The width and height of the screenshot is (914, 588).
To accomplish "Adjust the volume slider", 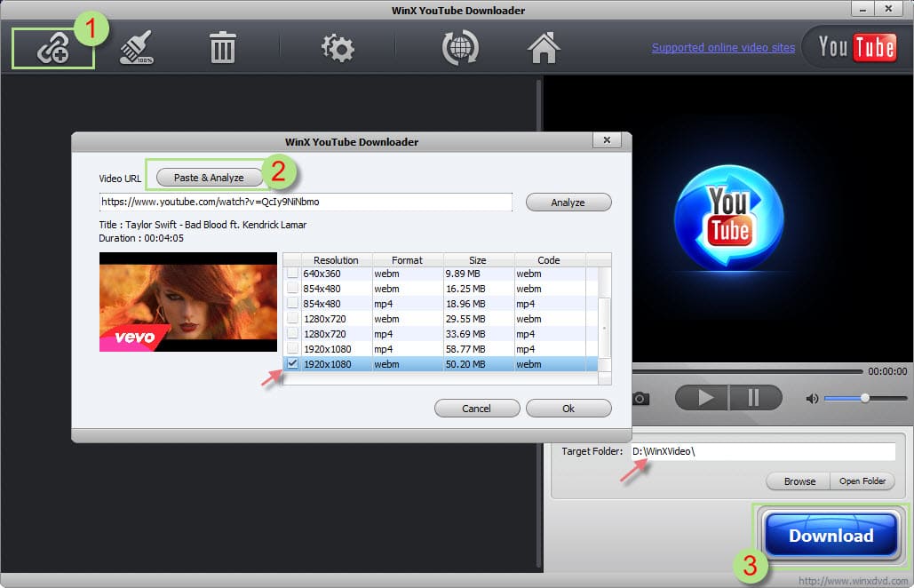I will pyautogui.click(x=866, y=398).
